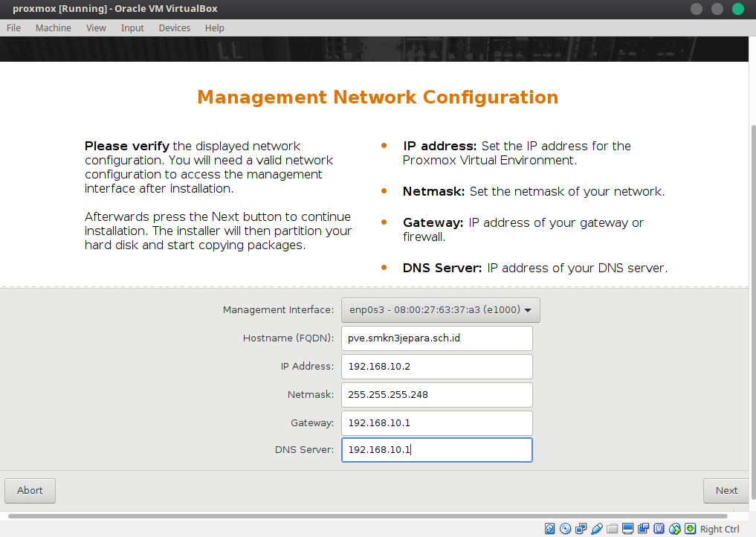The width and height of the screenshot is (756, 537).
Task: Click the optical disc status icon
Action: click(x=565, y=529)
